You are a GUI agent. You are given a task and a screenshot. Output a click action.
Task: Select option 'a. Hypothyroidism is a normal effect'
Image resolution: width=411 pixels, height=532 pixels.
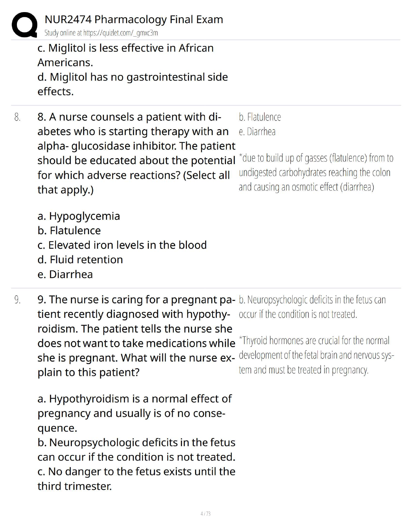pos(134,413)
